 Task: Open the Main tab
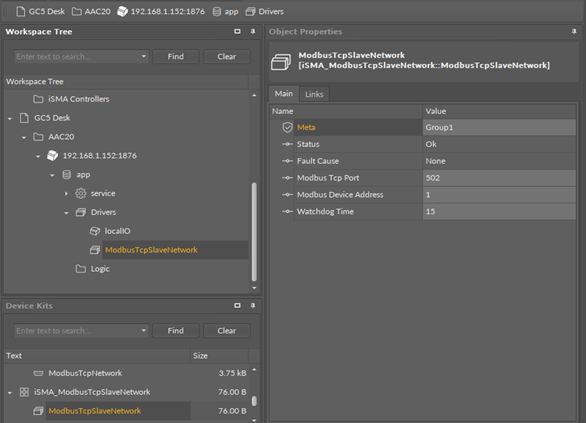(284, 94)
